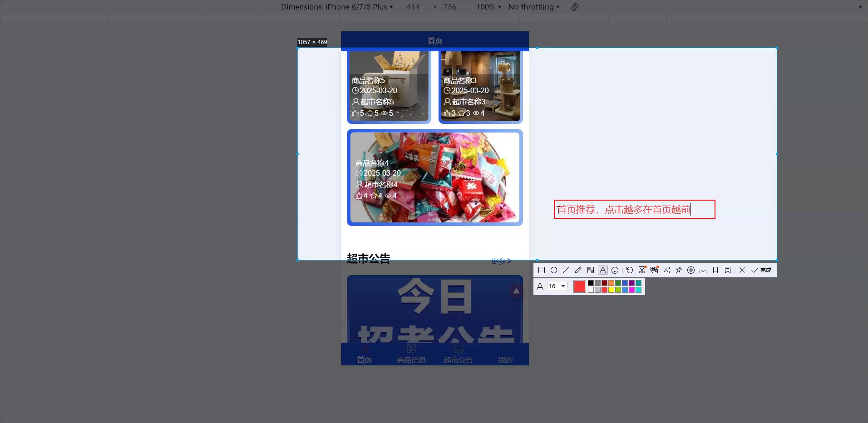The height and width of the screenshot is (423, 868).
Task: Click the send-to-phone icon
Action: coord(715,270)
